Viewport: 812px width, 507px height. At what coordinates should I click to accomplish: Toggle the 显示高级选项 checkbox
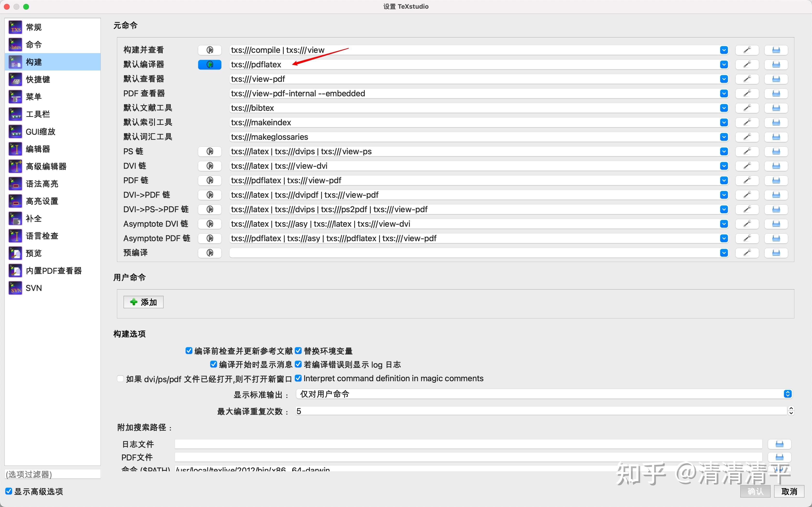click(x=9, y=491)
